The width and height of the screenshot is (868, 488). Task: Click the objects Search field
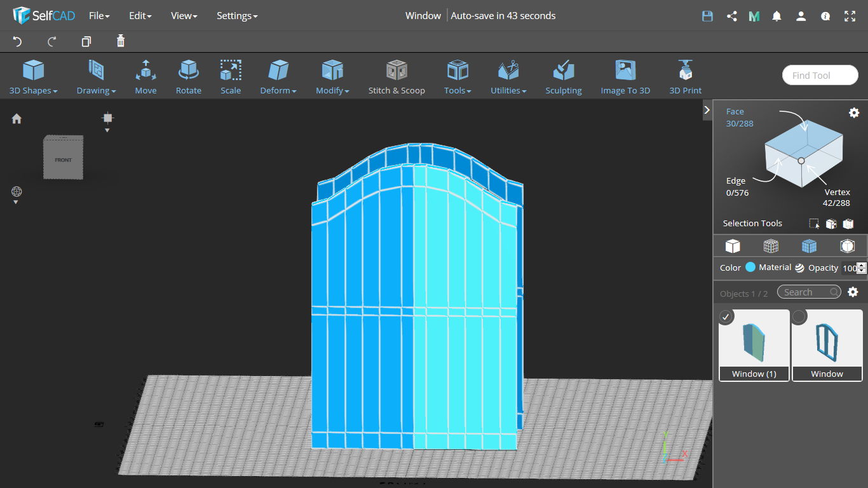[809, 292]
